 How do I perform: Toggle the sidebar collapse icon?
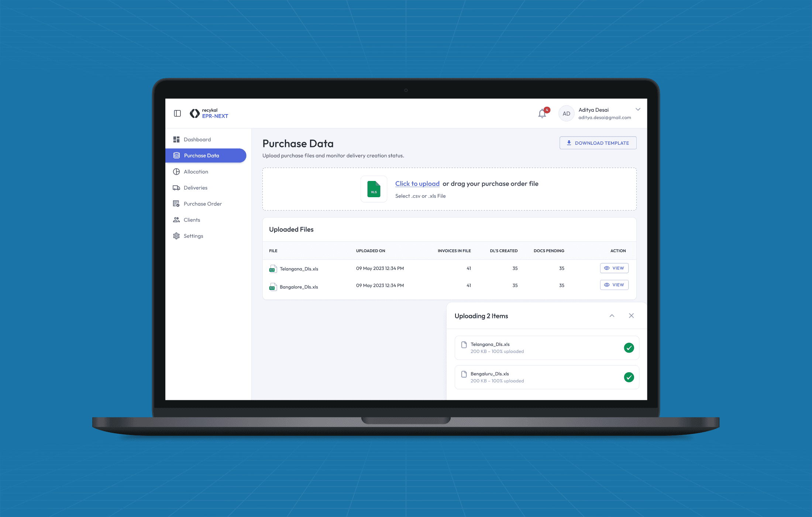pos(177,113)
